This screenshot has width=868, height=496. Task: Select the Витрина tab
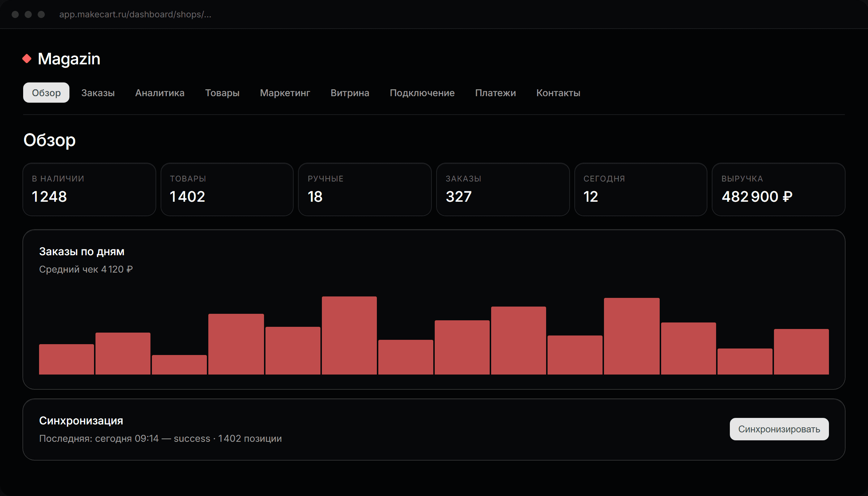pyautogui.click(x=350, y=93)
